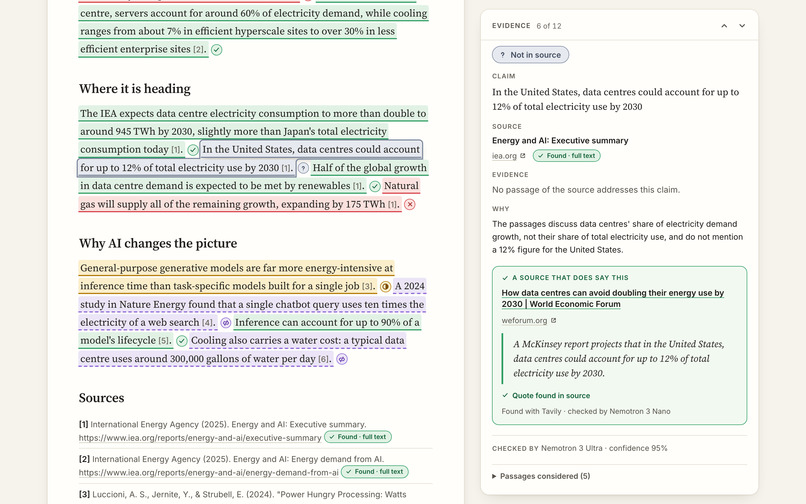The height and width of the screenshot is (504, 806).
Task: Click the 'Not in source' status badge
Action: pos(530,55)
